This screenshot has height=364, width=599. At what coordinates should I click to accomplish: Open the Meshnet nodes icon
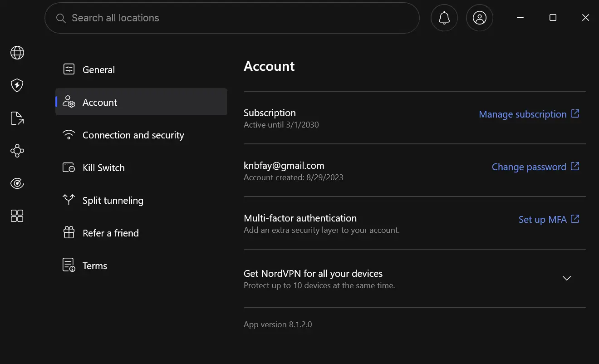17,151
